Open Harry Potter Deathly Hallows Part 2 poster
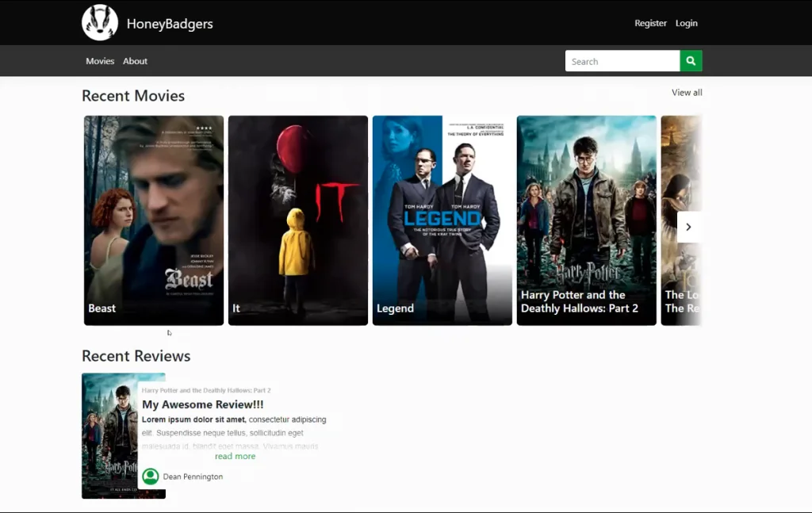812x513 pixels. coord(587,220)
